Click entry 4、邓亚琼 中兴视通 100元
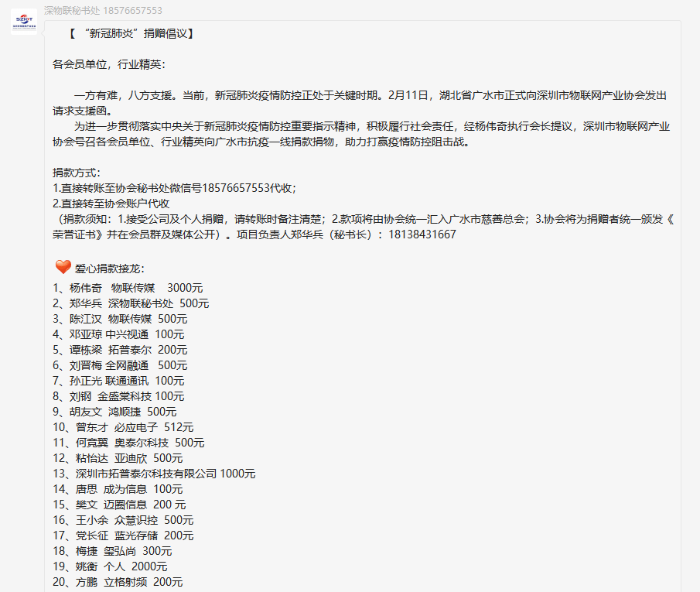 118,334
